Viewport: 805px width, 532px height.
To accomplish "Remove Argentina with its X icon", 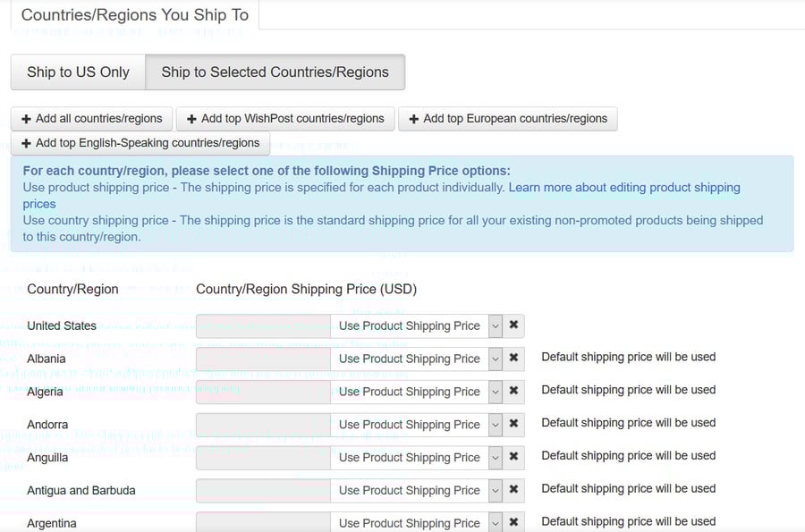I will pos(513,522).
